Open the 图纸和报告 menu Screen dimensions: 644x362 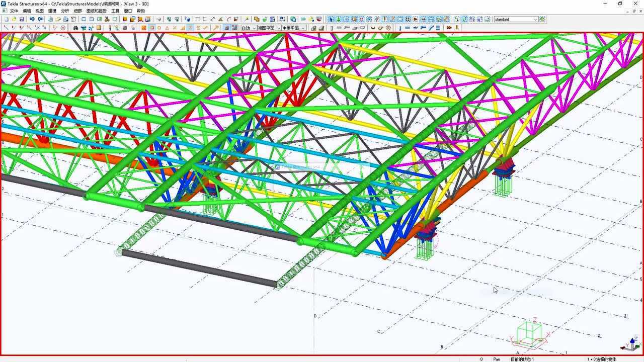[x=96, y=11]
